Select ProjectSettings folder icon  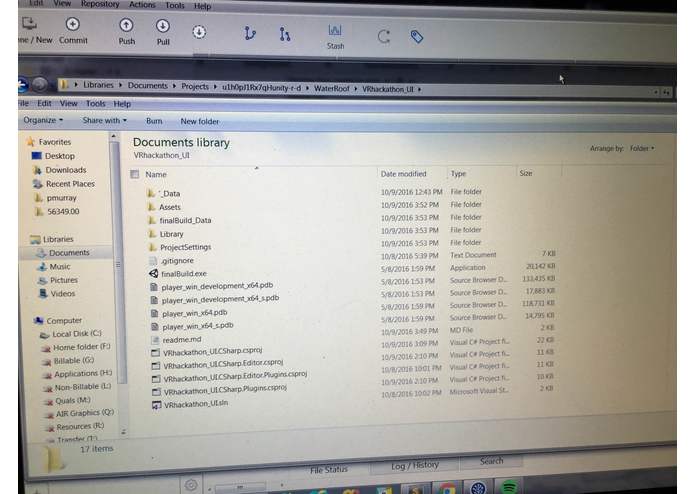click(x=152, y=247)
